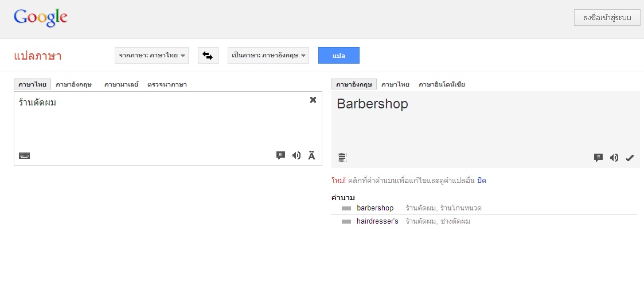Select source tab ภาษามาเลย์
This screenshot has width=644, height=297.
tap(121, 85)
